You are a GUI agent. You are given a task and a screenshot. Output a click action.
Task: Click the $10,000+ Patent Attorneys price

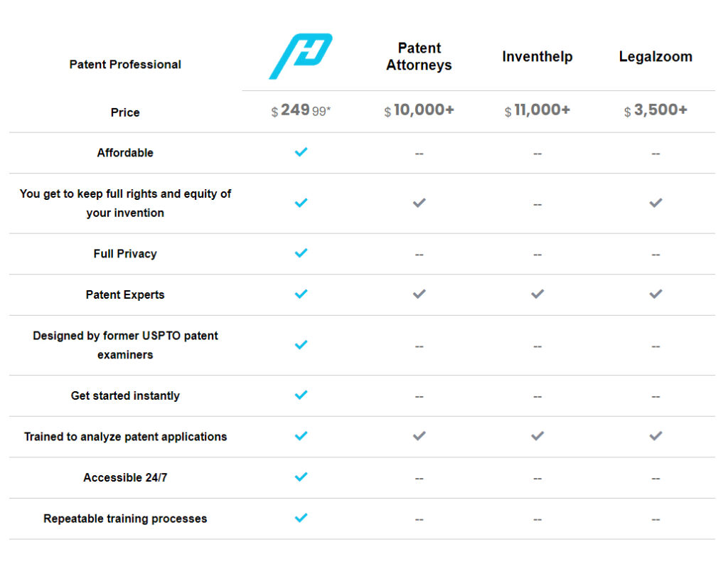pos(419,111)
